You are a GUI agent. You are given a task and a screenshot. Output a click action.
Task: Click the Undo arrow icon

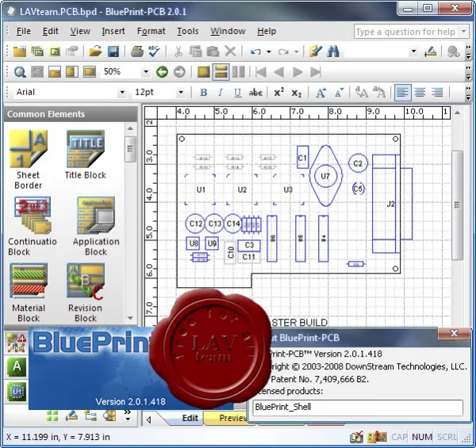pos(256,52)
